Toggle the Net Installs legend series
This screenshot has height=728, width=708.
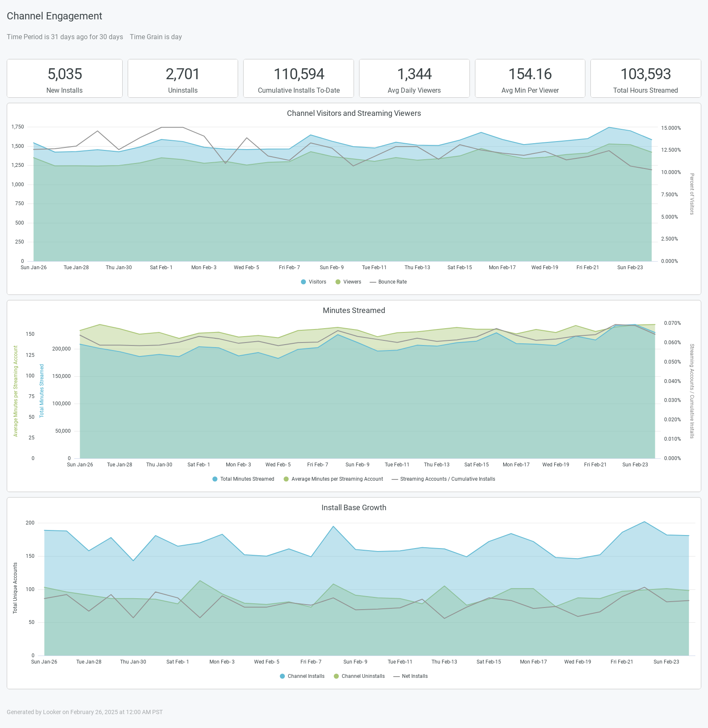click(410, 676)
